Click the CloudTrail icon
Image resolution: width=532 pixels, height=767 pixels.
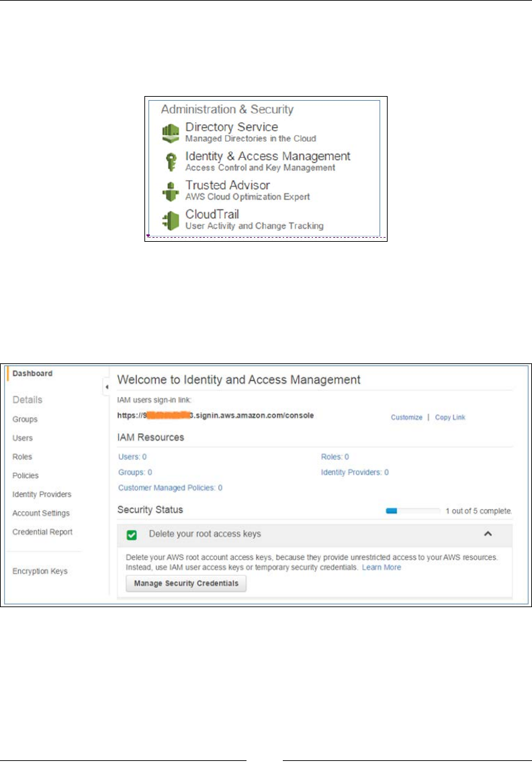[x=171, y=220]
